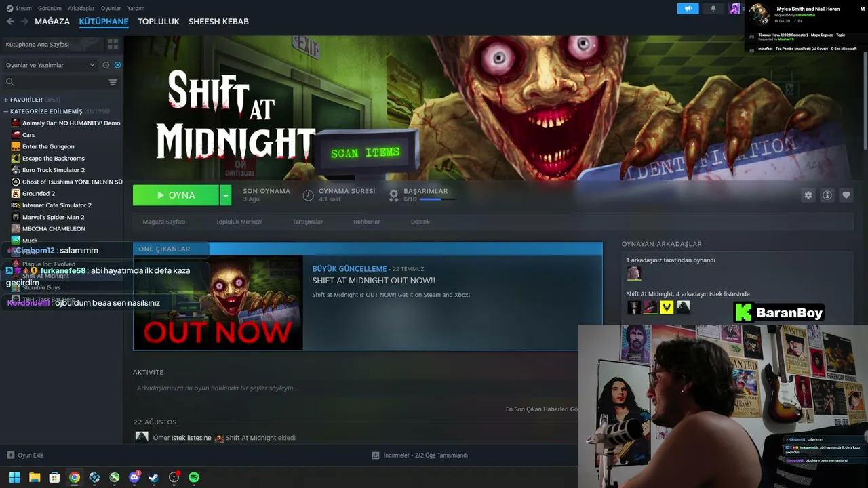The width and height of the screenshot is (868, 488).
Task: Toggle sort by recent clock icon
Action: pos(106,65)
